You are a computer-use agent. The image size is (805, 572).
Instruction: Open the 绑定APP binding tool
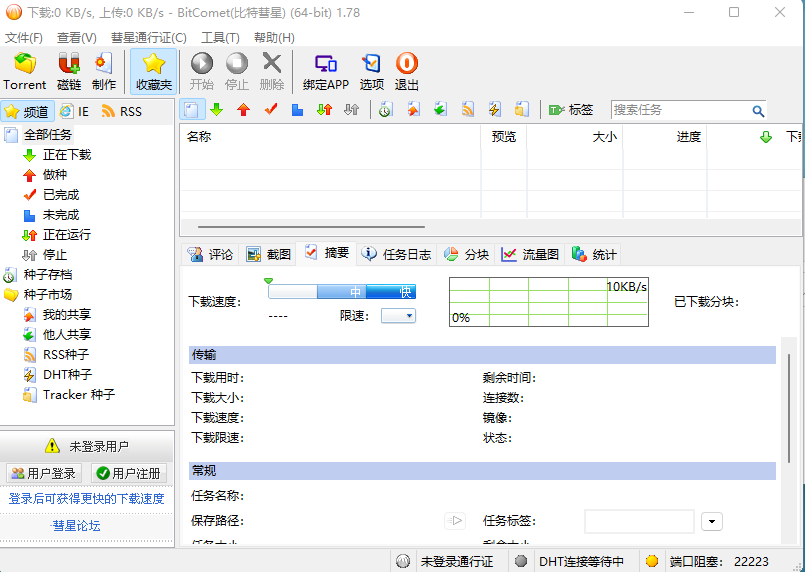[325, 72]
